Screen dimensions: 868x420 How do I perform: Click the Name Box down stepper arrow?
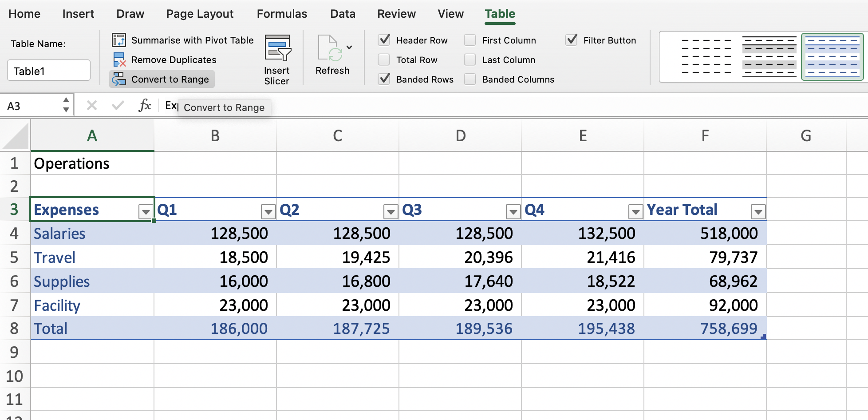pyautogui.click(x=66, y=110)
